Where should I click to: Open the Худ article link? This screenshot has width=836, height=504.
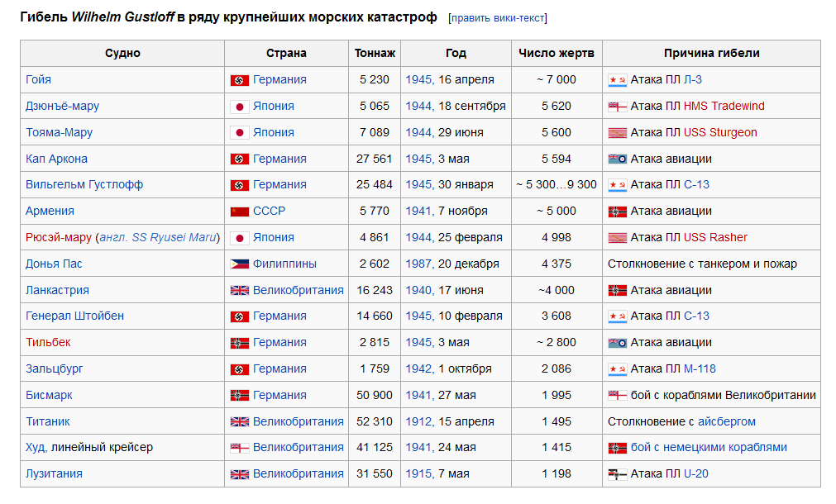click(36, 448)
